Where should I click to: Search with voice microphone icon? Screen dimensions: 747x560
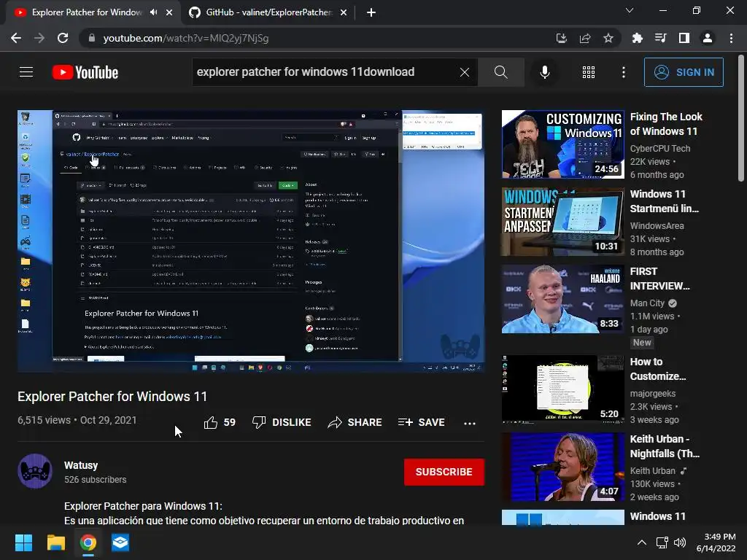544,72
